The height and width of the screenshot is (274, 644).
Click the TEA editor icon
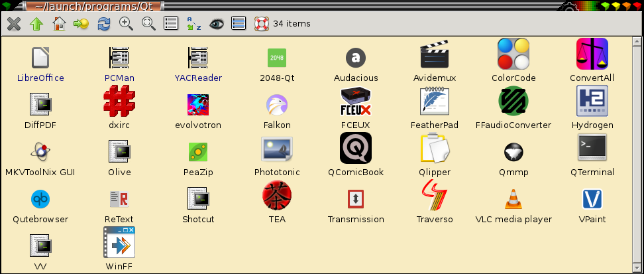coord(277,195)
